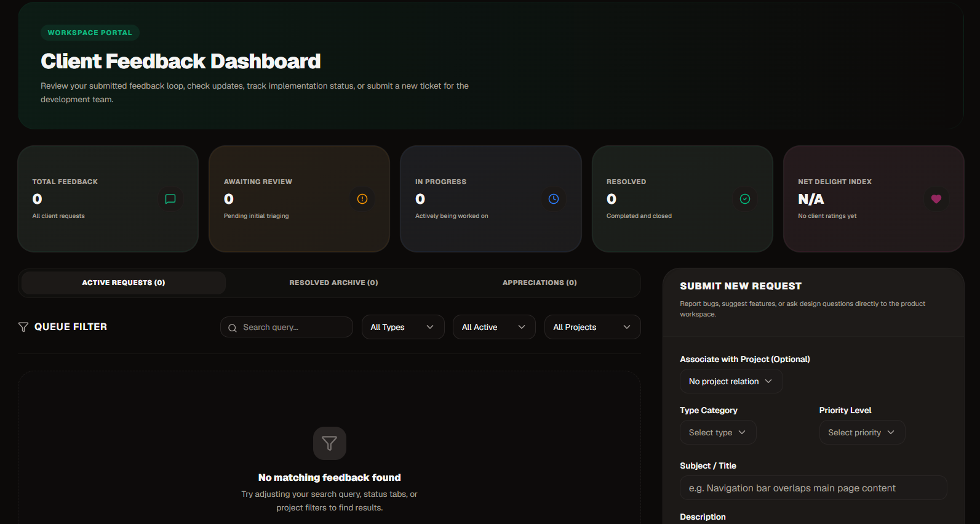This screenshot has height=524, width=980.
Task: Click the Awaiting Review count value
Action: coord(229,199)
